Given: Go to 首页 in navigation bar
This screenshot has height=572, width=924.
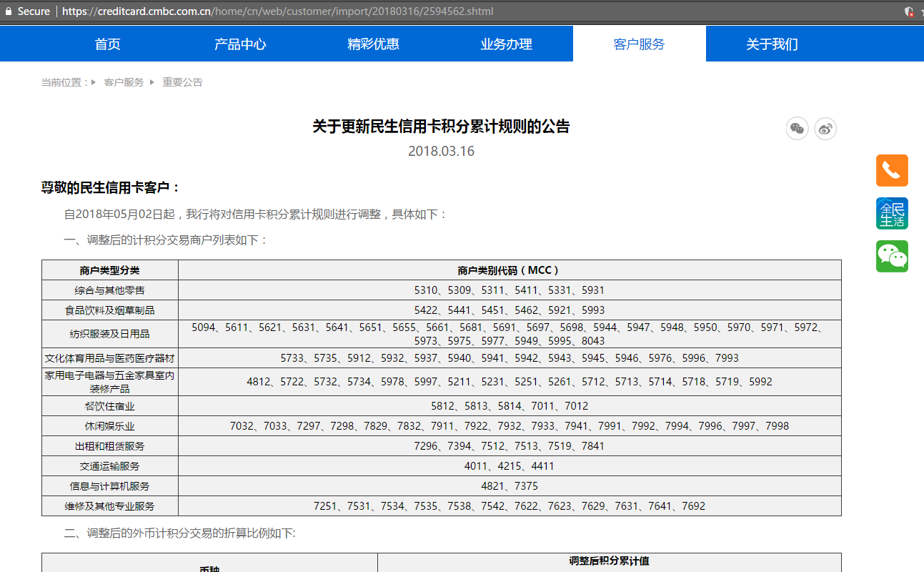Looking at the screenshot, I should (108, 44).
